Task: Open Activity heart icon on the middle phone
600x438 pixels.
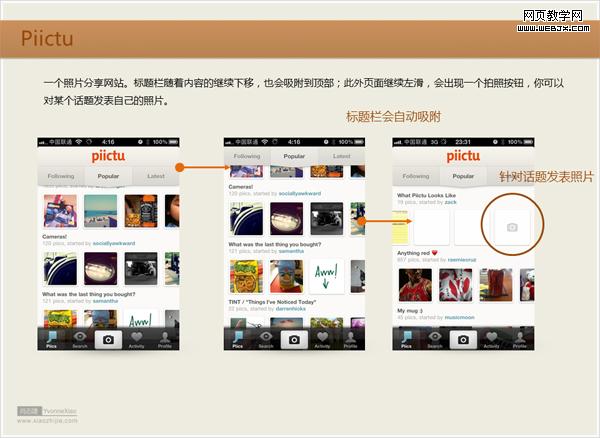Action: (x=323, y=340)
